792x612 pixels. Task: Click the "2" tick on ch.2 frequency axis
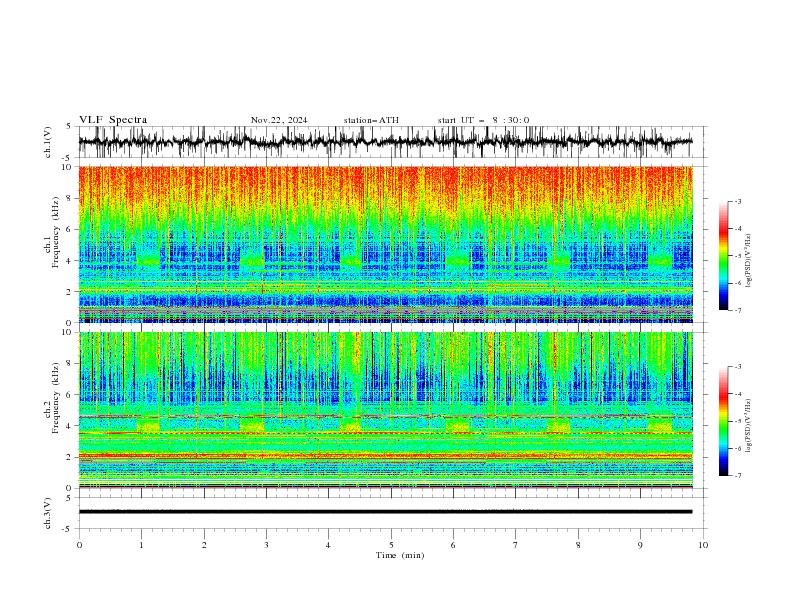(x=71, y=457)
